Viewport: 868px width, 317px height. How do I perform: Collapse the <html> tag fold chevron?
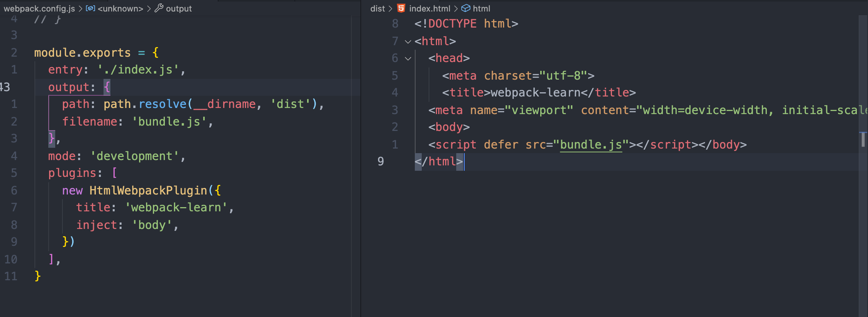click(408, 41)
